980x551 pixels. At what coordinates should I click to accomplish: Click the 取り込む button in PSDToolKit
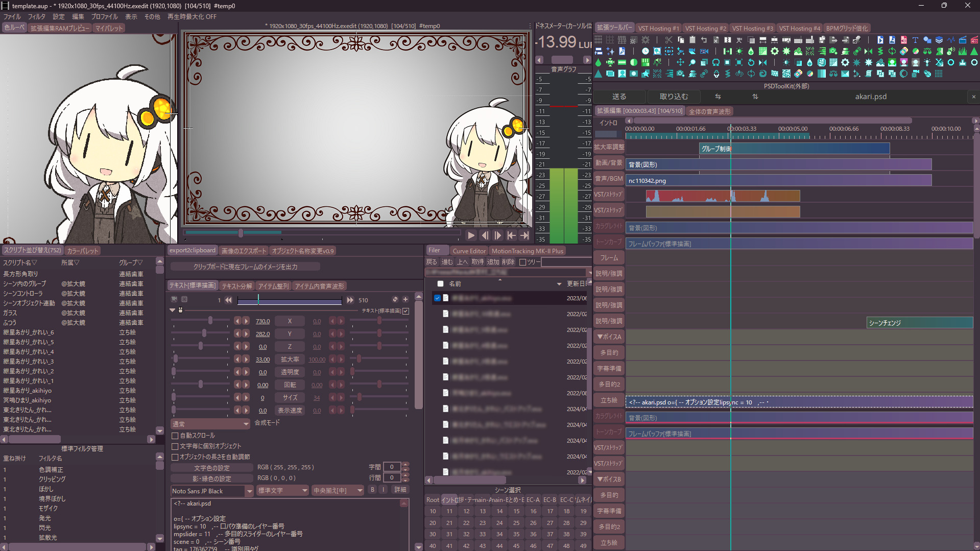[673, 97]
